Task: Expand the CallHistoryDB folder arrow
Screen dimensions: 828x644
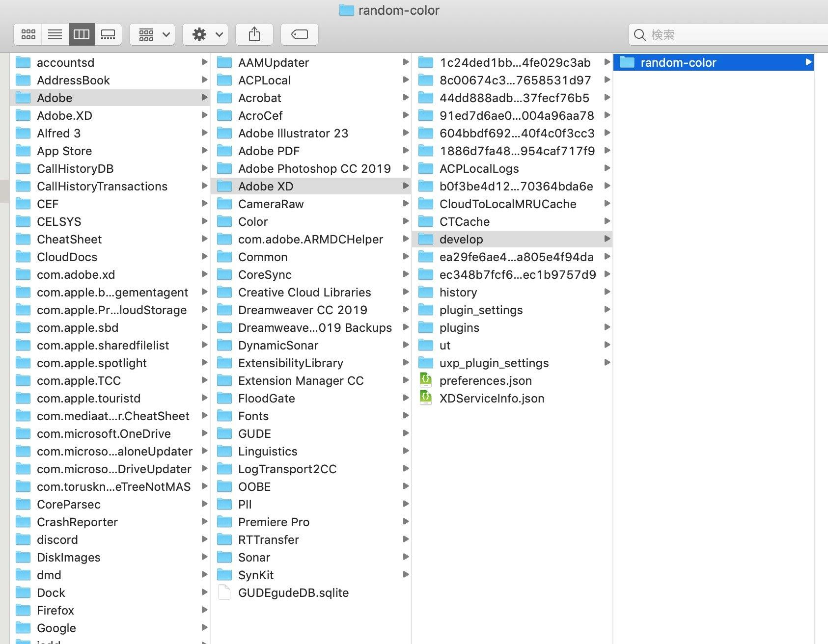Action: pos(204,168)
